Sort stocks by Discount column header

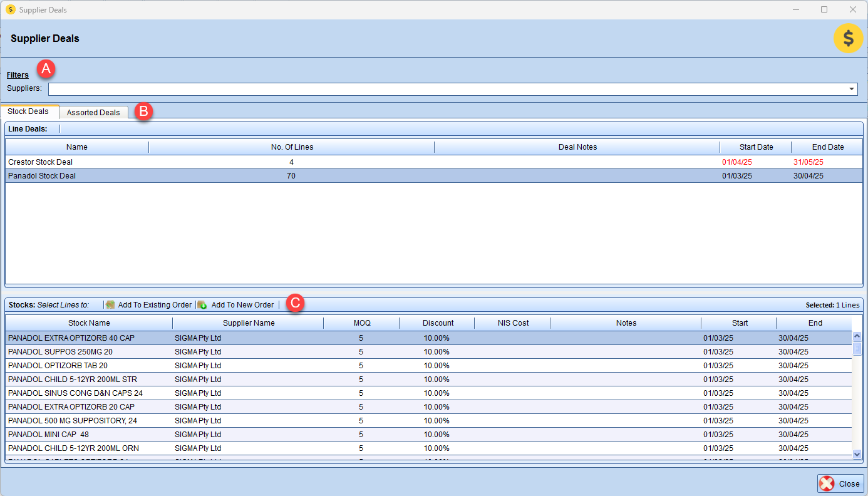click(438, 323)
